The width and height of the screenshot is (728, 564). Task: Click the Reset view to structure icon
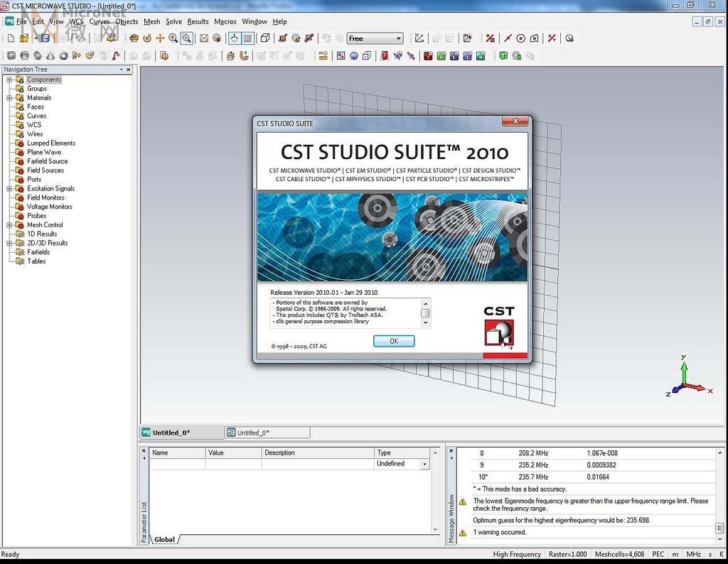(204, 38)
